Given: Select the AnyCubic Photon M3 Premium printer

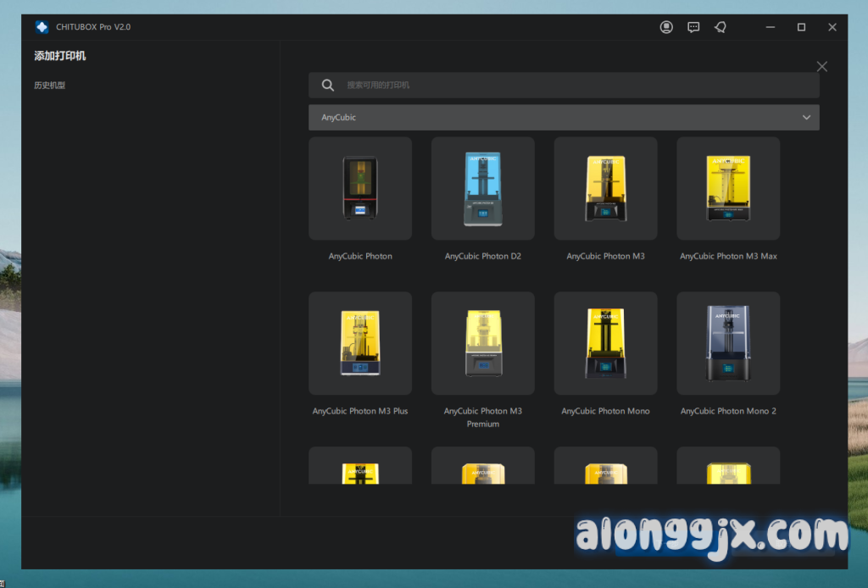Looking at the screenshot, I should point(482,343).
